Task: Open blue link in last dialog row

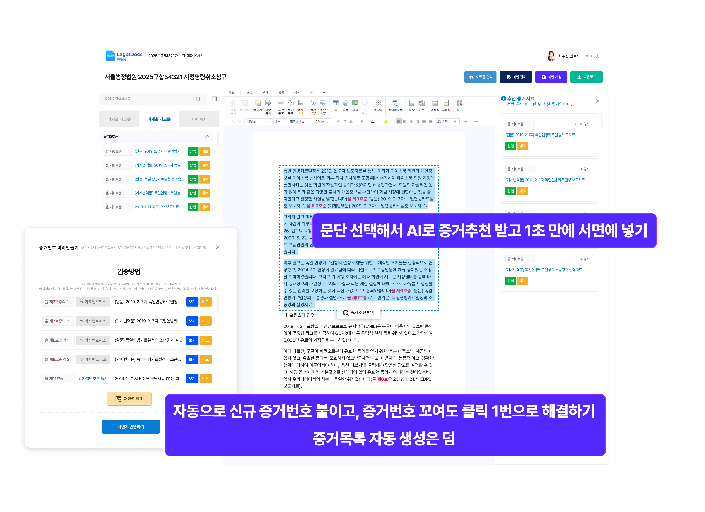Action: click(93, 378)
